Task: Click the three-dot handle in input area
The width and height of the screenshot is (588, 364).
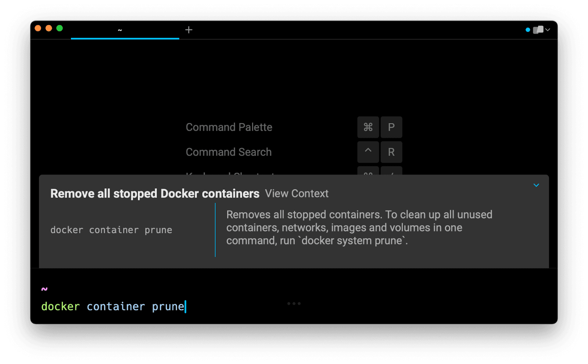Action: pyautogui.click(x=294, y=303)
